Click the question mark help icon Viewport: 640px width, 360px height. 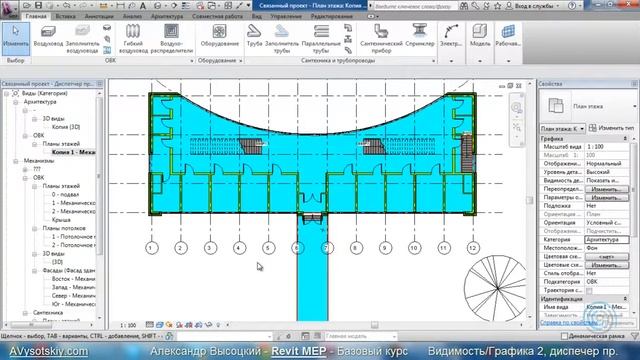pos(572,6)
